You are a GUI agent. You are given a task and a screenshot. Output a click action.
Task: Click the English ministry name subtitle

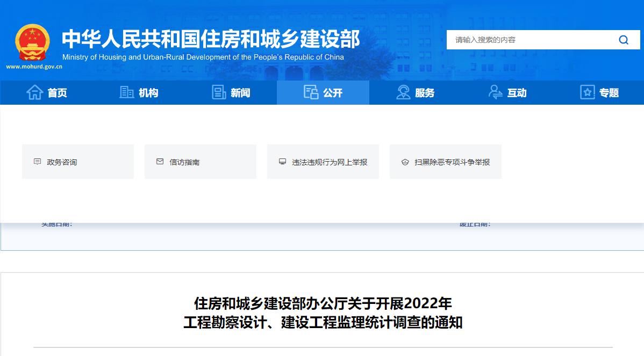coord(203,57)
